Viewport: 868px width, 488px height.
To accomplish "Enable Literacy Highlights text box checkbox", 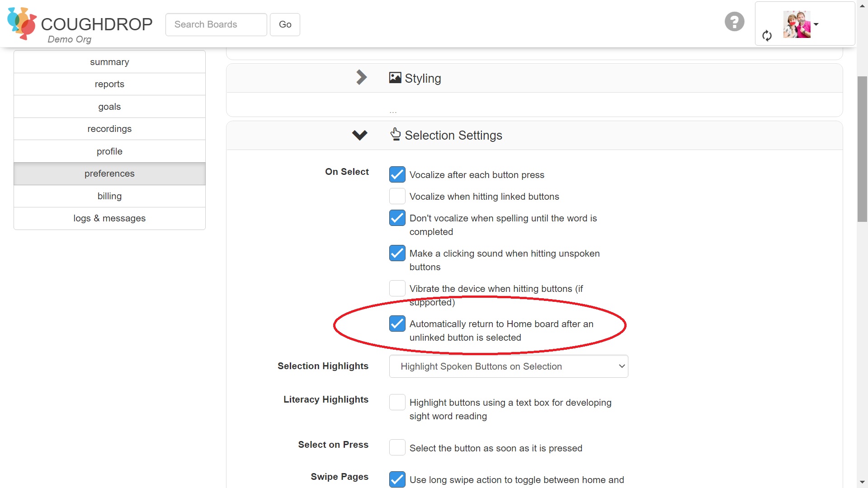I will 397,402.
